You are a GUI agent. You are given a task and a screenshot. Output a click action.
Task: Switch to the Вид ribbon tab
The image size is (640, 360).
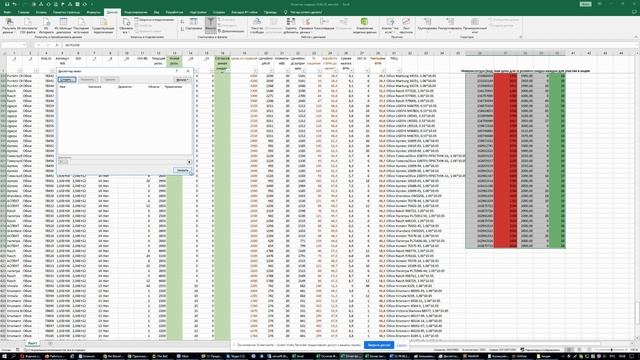click(156, 12)
